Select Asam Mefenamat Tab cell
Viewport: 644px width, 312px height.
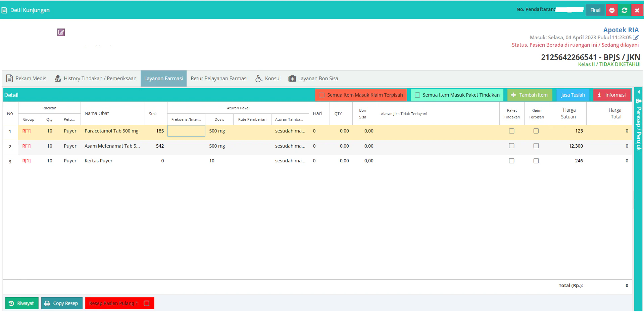(112, 146)
